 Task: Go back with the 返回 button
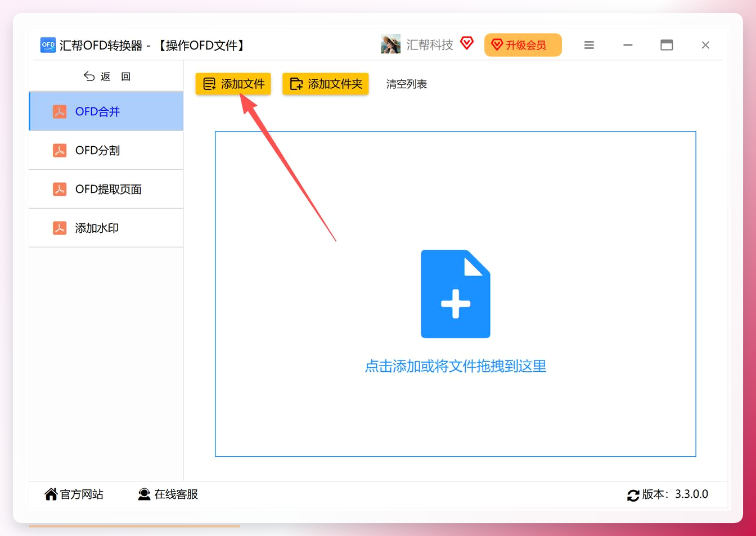(x=107, y=76)
